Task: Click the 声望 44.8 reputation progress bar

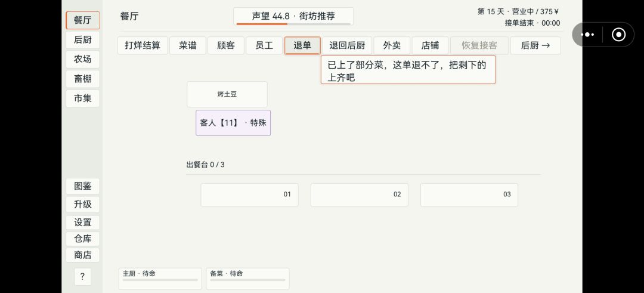Action: pyautogui.click(x=293, y=17)
